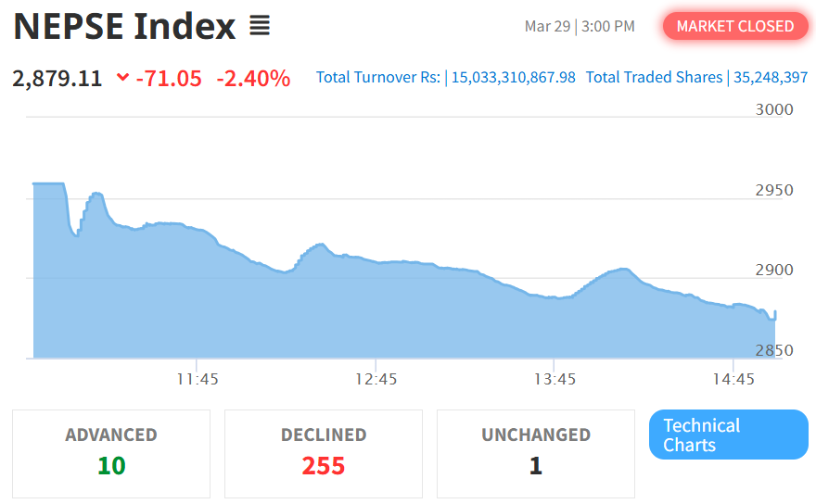Click the turnover value 15,033,310,867.98
This screenshot has height=504, width=816.
pos(513,78)
